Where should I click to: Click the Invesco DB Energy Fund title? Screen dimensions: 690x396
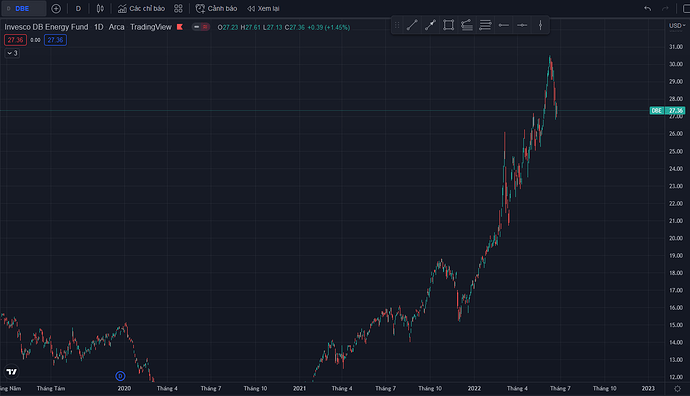(46, 27)
